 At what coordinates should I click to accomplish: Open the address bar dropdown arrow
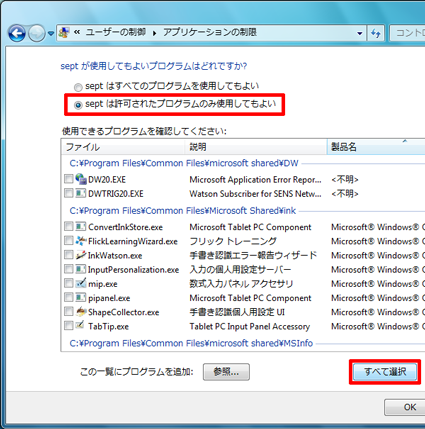pyautogui.click(x=360, y=33)
